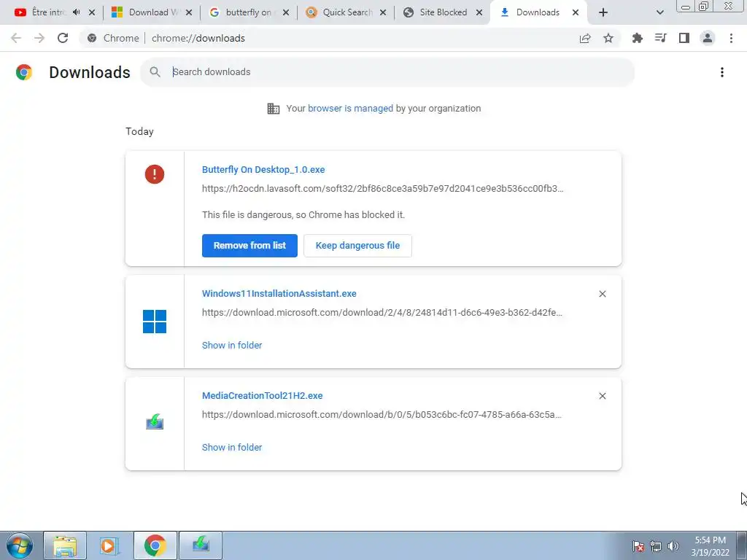747x560 pixels.
Task: Open Chrome's three-dot main menu
Action: (x=731, y=38)
